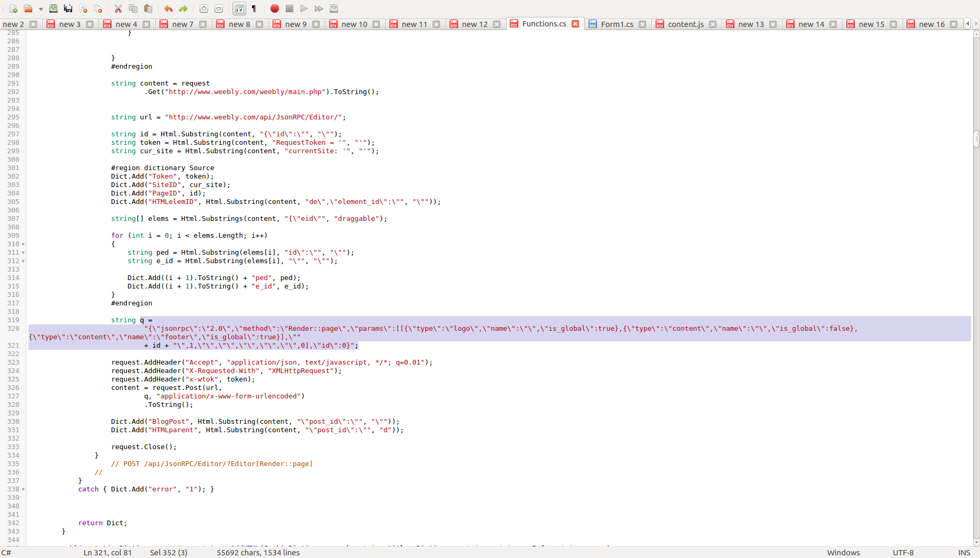Viewport: 980px width, 558px height.
Task: Redo the last undone edit
Action: click(183, 8)
